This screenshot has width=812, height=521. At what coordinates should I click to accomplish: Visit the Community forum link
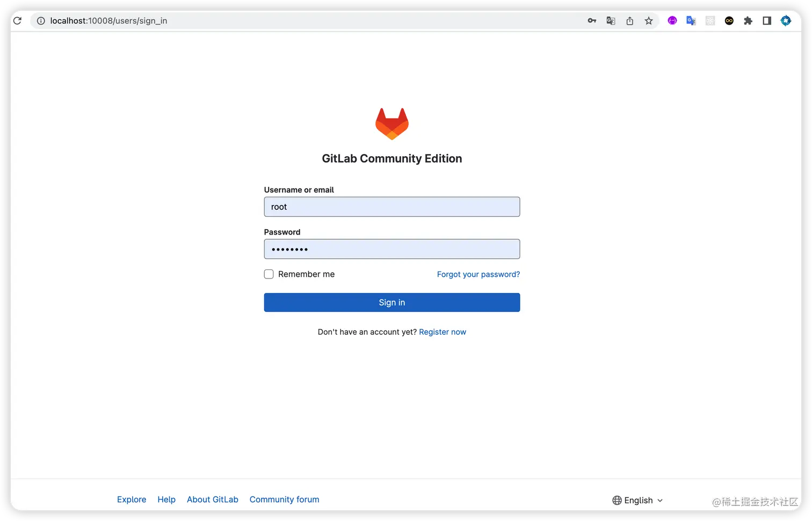(285, 500)
